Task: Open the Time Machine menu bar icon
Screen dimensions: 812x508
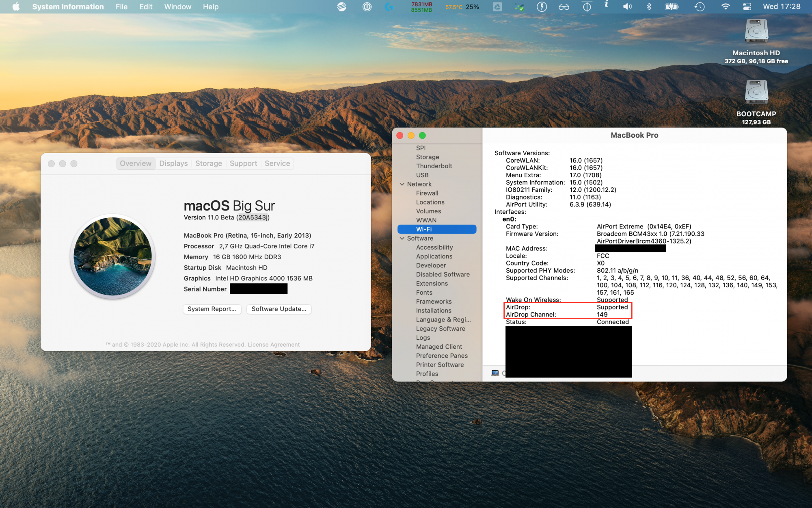Action: (699, 7)
